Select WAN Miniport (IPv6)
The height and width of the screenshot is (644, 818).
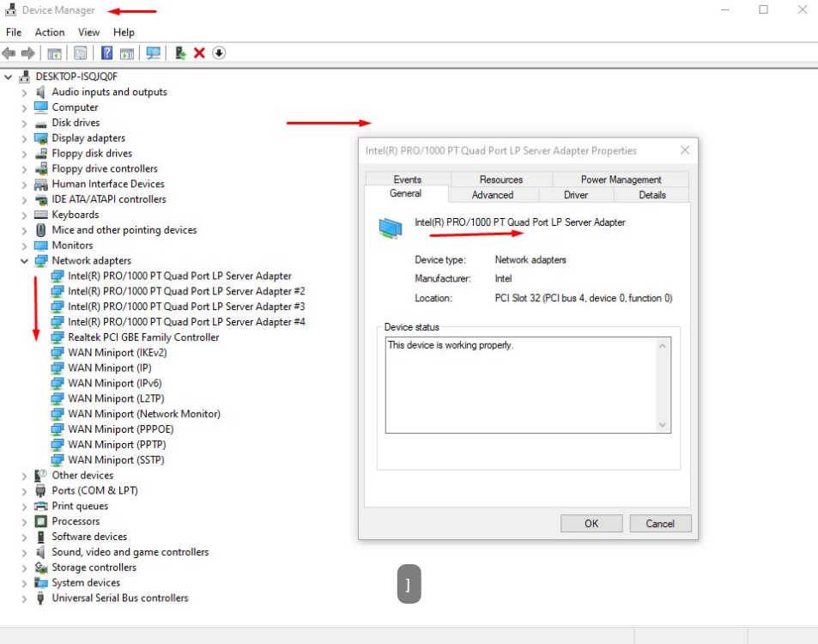pos(115,384)
